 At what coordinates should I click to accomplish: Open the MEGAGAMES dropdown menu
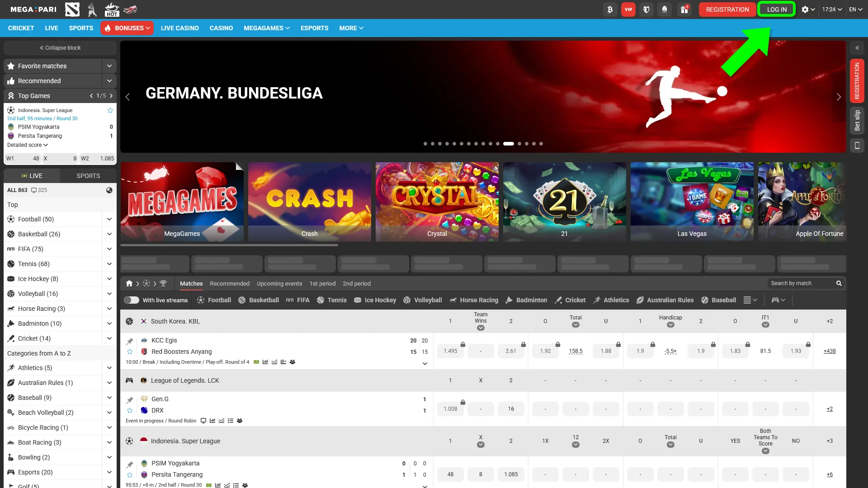(267, 28)
